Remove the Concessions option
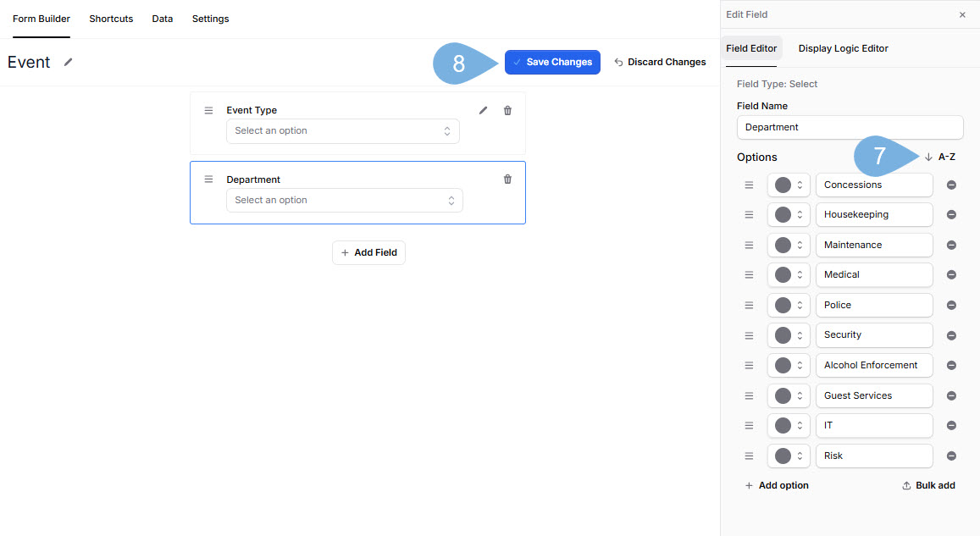The width and height of the screenshot is (980, 536). [951, 185]
